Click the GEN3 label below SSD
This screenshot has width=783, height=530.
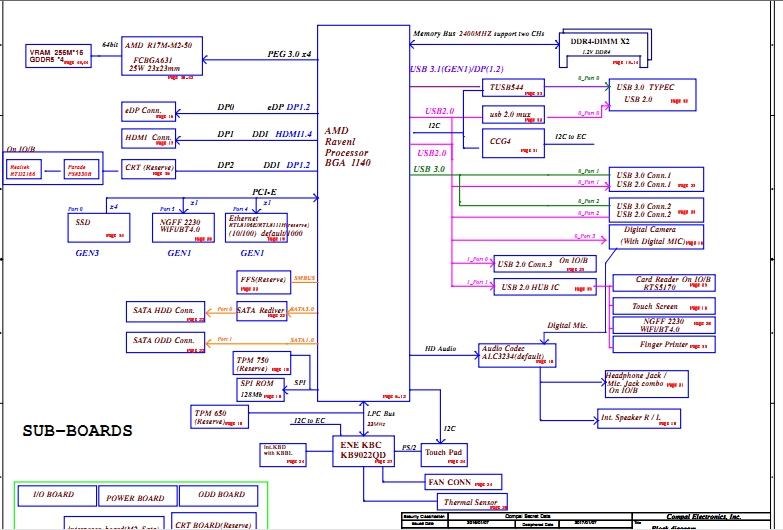point(87,253)
